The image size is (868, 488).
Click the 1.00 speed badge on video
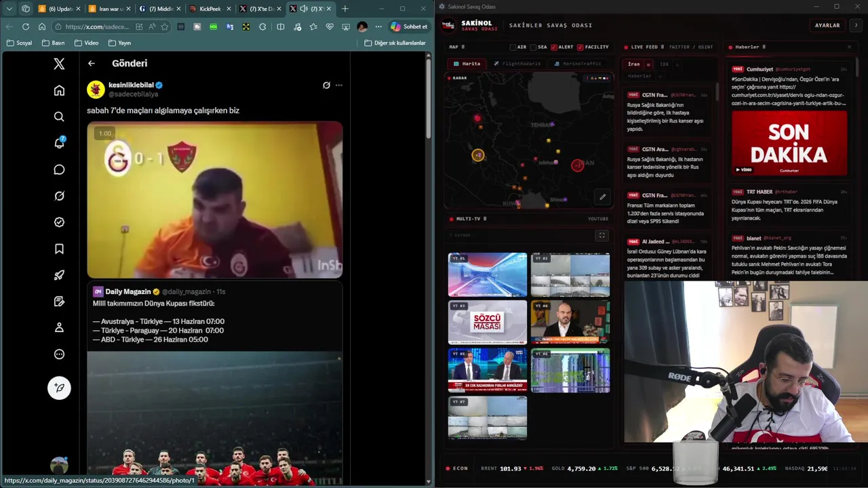[x=104, y=134]
